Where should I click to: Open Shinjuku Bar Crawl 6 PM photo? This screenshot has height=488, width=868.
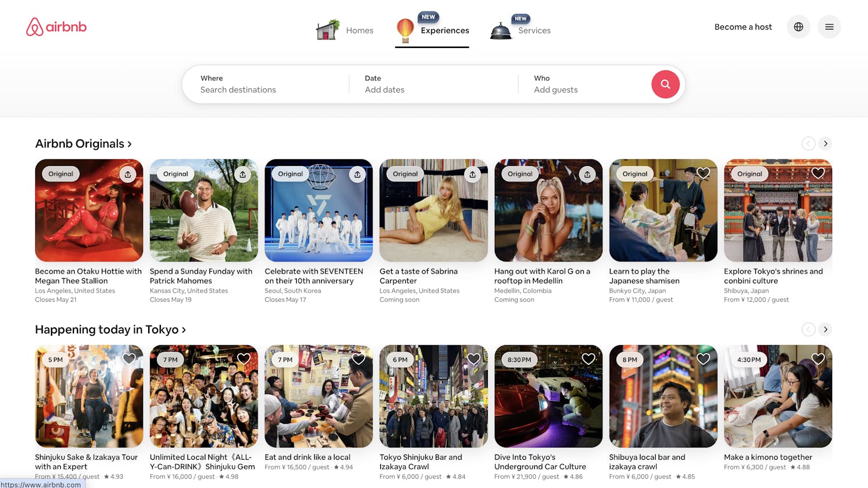tap(433, 396)
